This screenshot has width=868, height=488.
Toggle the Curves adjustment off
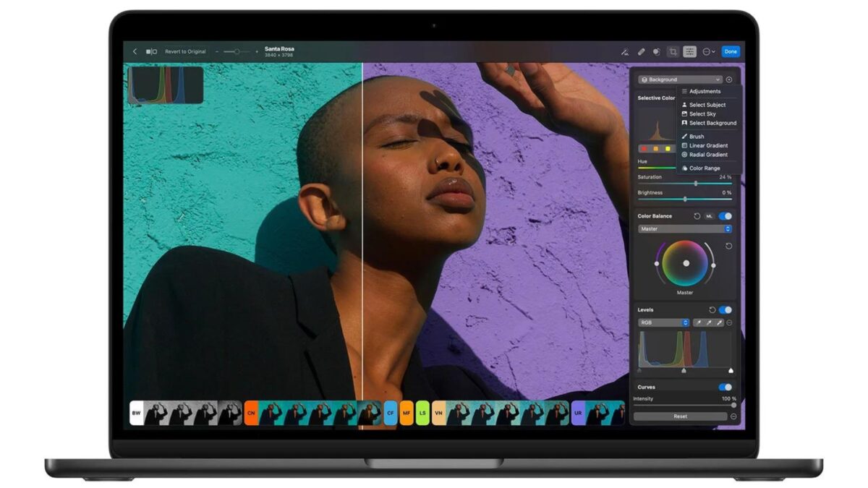(x=725, y=387)
